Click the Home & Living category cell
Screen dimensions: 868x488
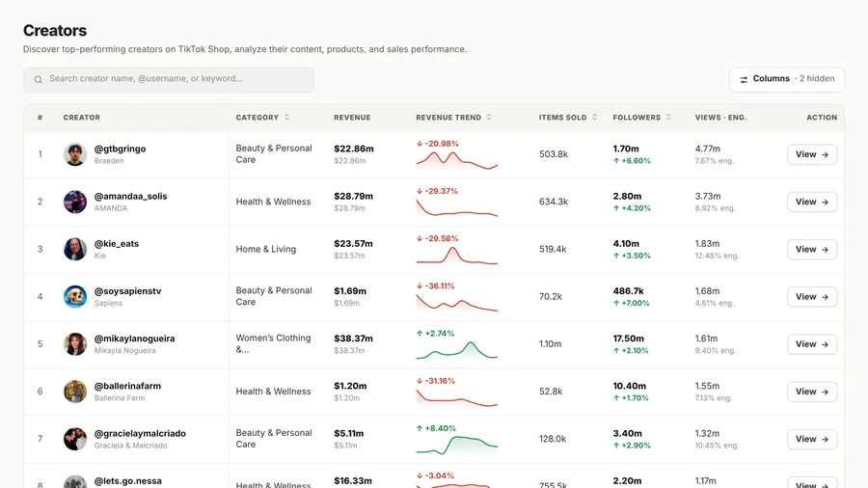[266, 249]
